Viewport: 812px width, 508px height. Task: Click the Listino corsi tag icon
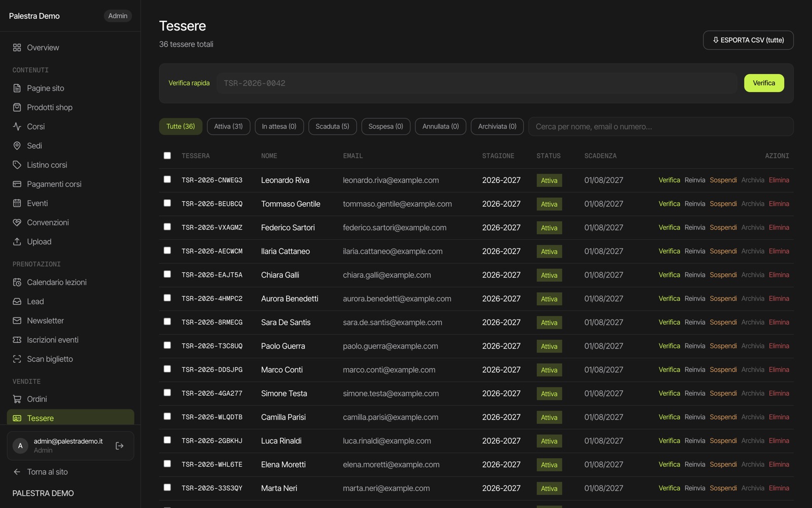[x=17, y=165]
